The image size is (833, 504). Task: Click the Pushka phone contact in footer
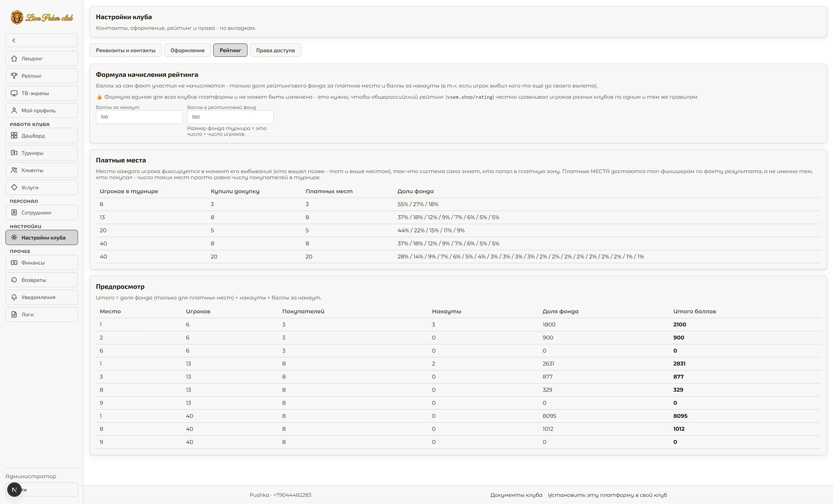click(x=280, y=495)
